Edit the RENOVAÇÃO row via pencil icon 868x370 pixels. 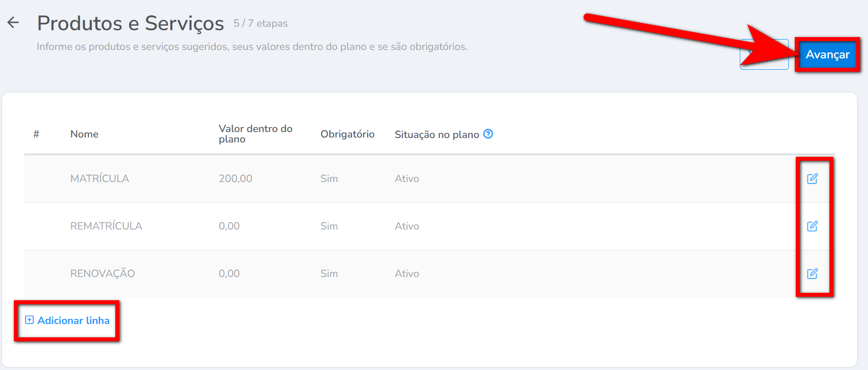click(x=812, y=274)
